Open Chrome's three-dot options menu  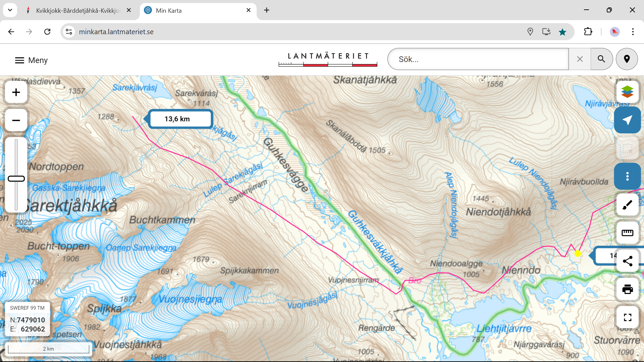(633, 32)
